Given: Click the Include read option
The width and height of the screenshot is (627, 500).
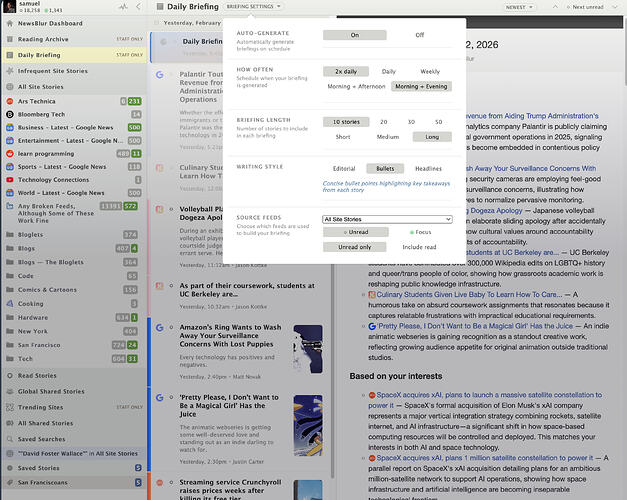Looking at the screenshot, I should click(x=419, y=247).
